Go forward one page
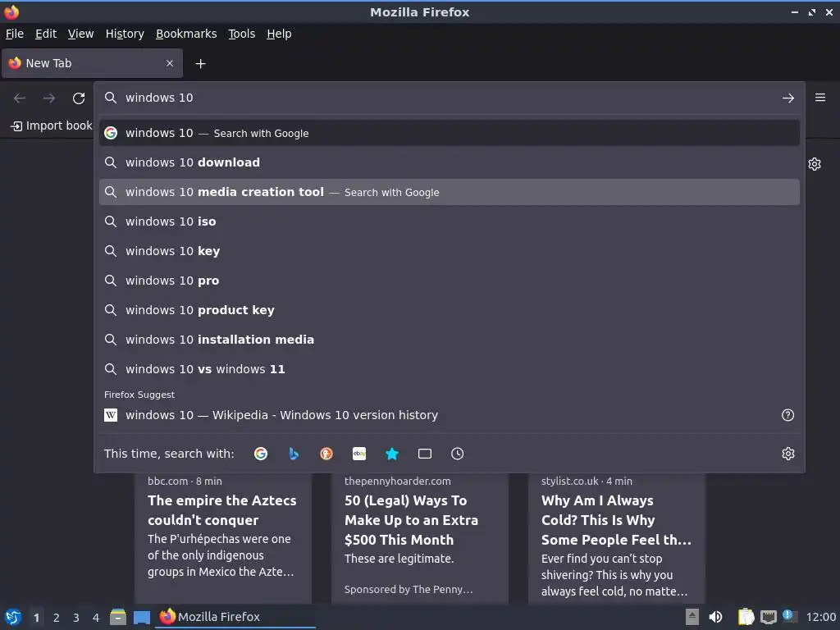The image size is (840, 630). [x=49, y=98]
